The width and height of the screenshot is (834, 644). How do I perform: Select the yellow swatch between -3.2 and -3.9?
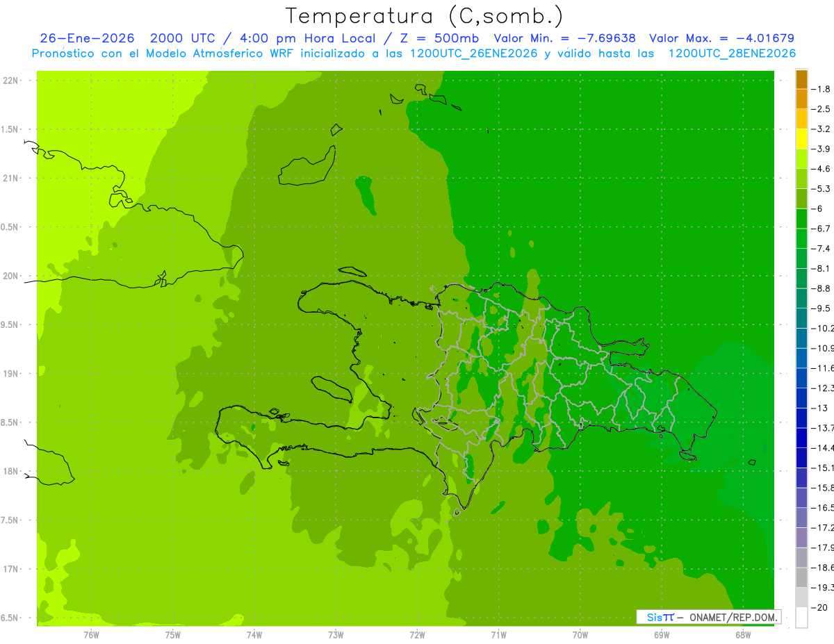point(801,139)
